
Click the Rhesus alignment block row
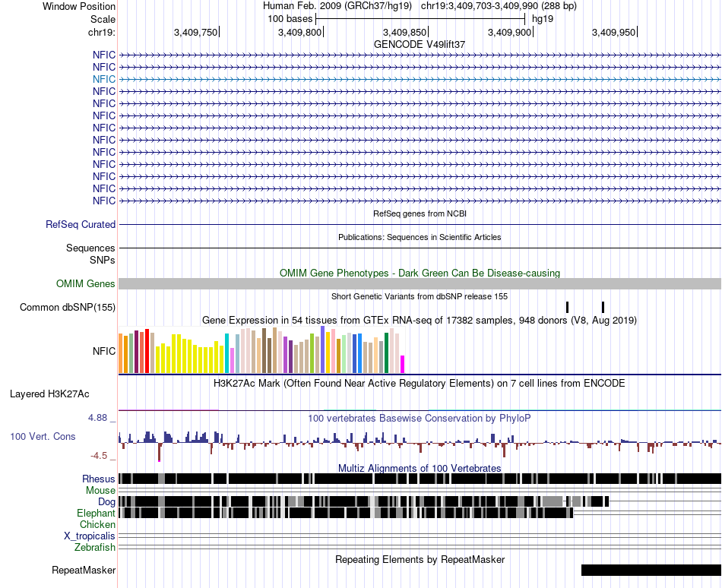click(x=420, y=479)
